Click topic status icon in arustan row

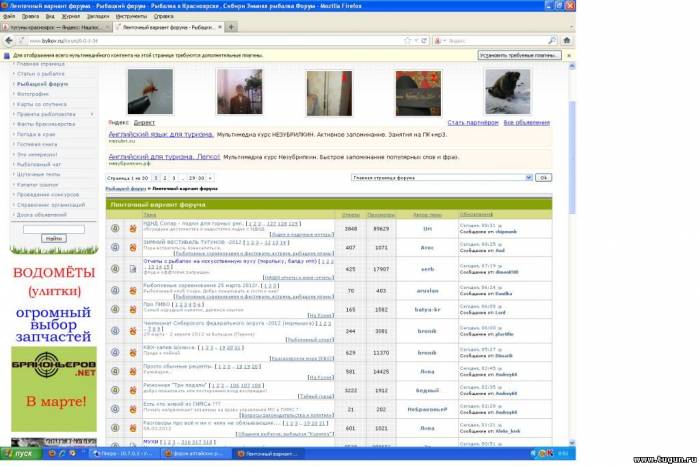115,291
